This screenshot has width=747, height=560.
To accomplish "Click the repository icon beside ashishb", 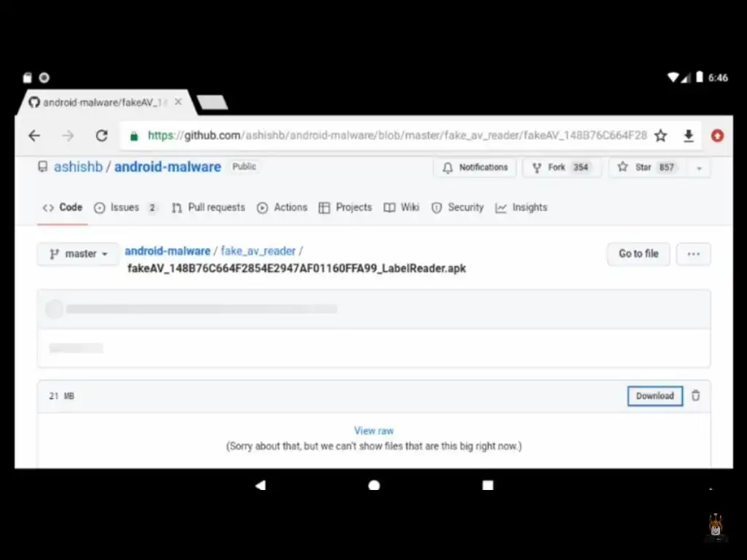I will point(43,167).
